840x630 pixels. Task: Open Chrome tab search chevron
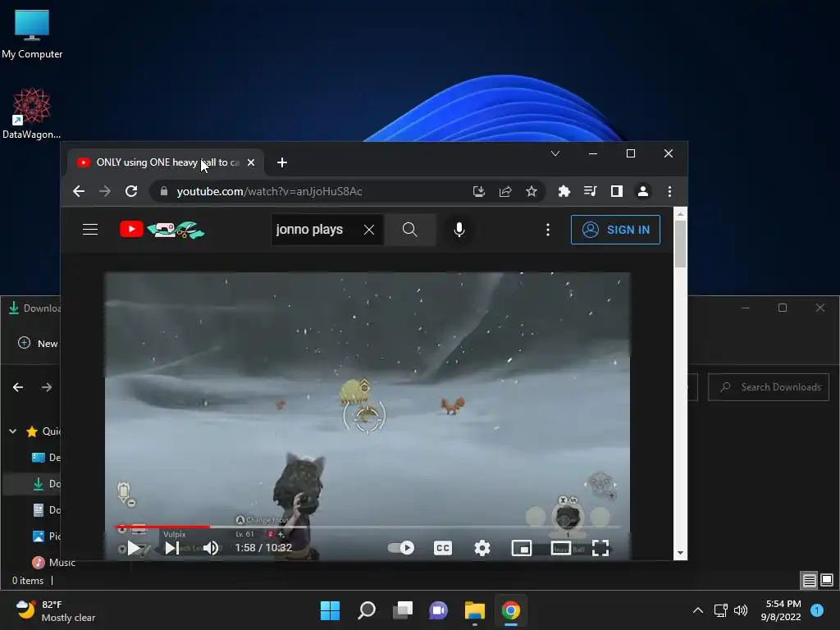pyautogui.click(x=555, y=153)
